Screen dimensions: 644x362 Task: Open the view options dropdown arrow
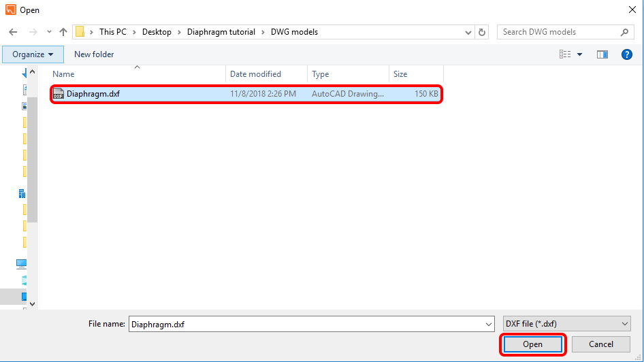(x=579, y=54)
